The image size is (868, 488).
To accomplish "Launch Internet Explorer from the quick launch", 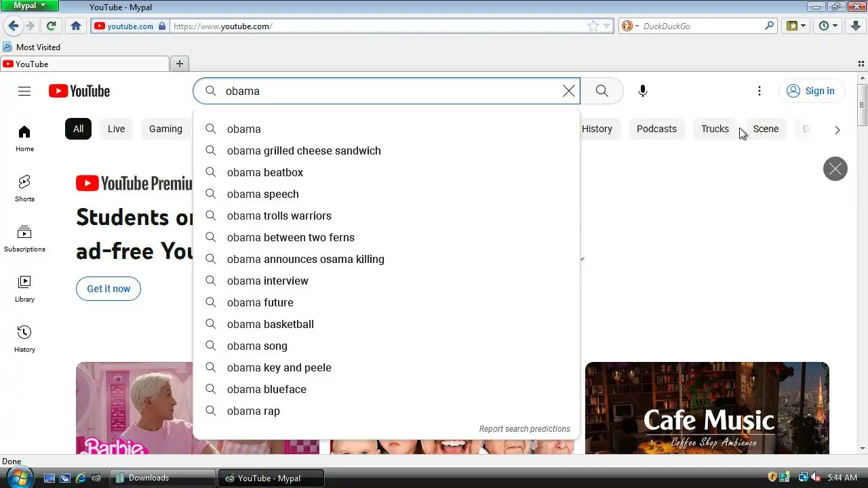I will click(81, 478).
